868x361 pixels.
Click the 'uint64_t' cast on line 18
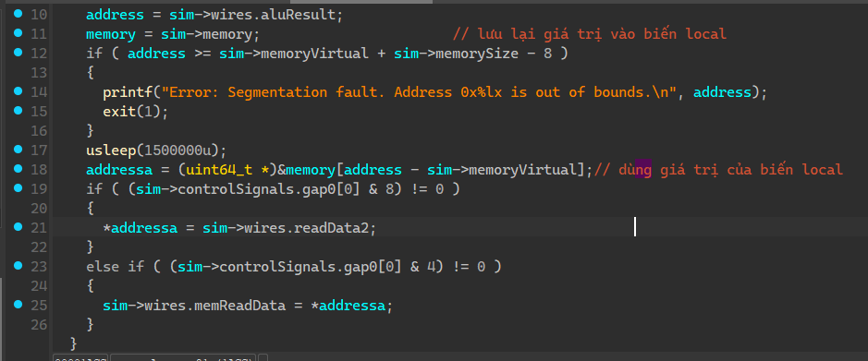coord(219,170)
